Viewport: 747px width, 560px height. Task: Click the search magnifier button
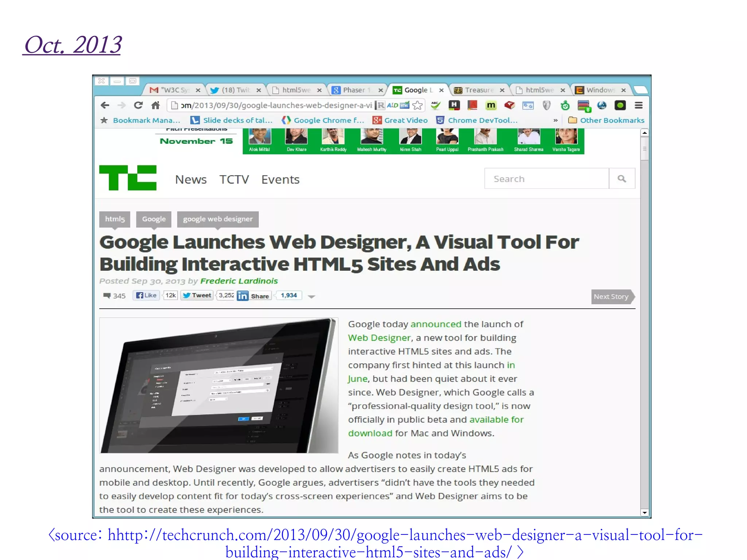pyautogui.click(x=622, y=178)
